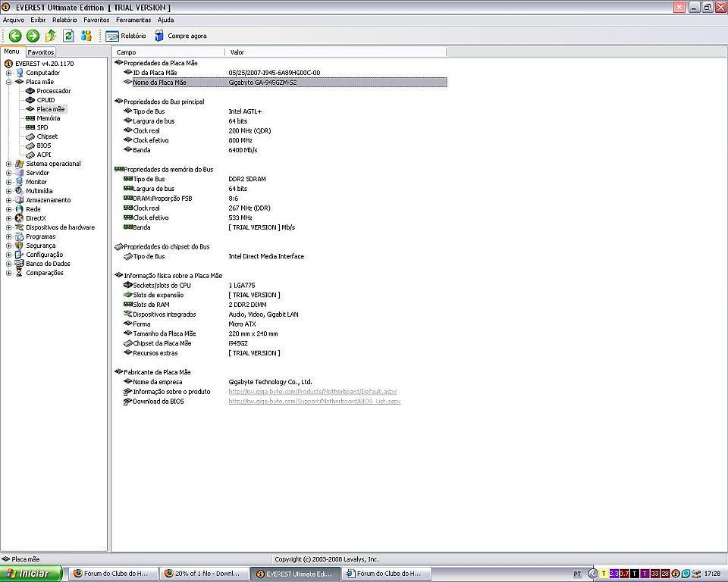Open the Favoritos menu in the menu bar
Viewport: 728px width, 582px height.
[x=96, y=20]
